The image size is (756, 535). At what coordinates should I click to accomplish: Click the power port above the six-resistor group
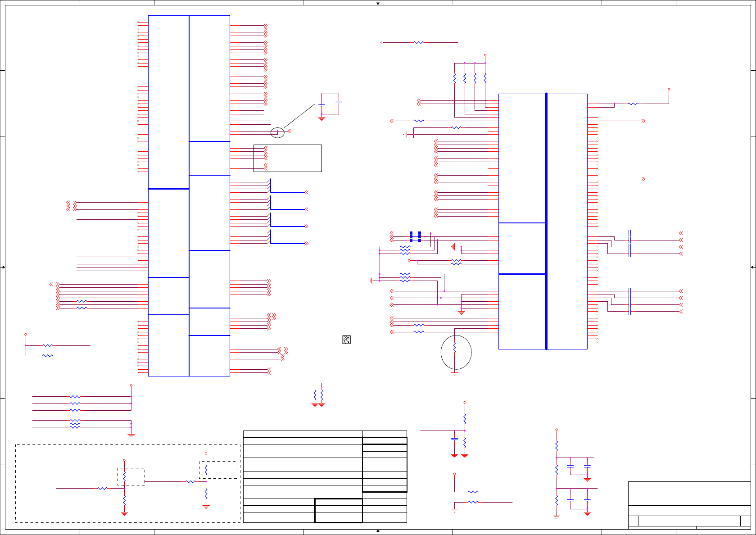(131, 385)
